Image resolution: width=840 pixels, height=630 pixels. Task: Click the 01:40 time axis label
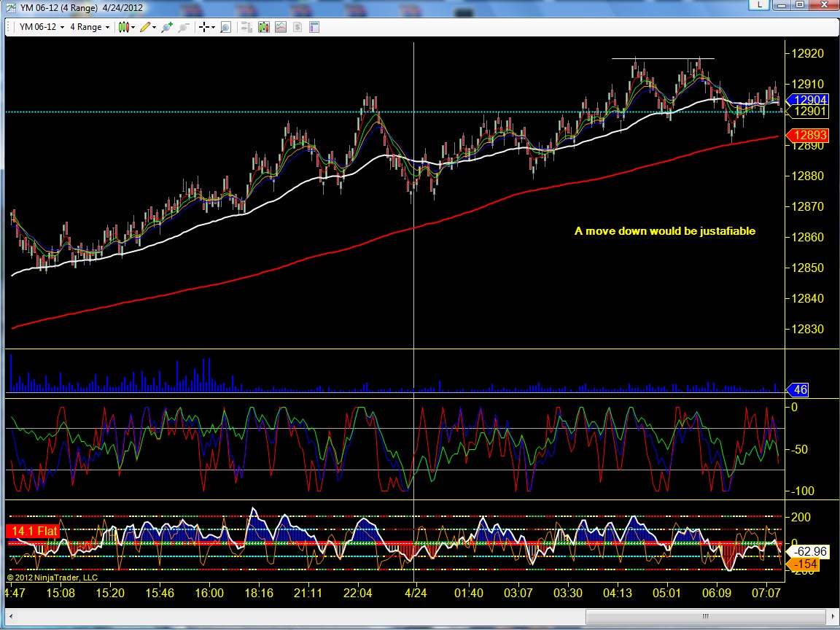click(x=468, y=593)
